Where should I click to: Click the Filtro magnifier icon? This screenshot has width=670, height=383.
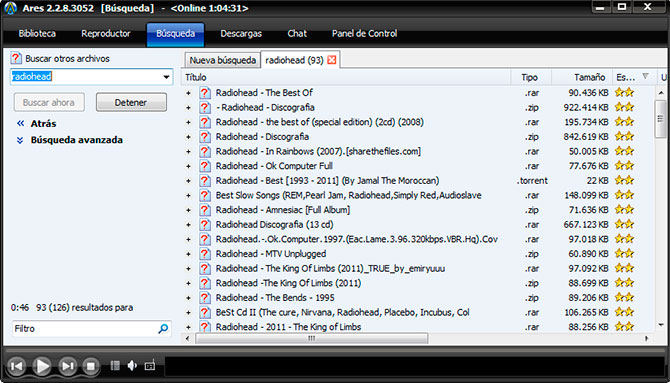(x=163, y=329)
